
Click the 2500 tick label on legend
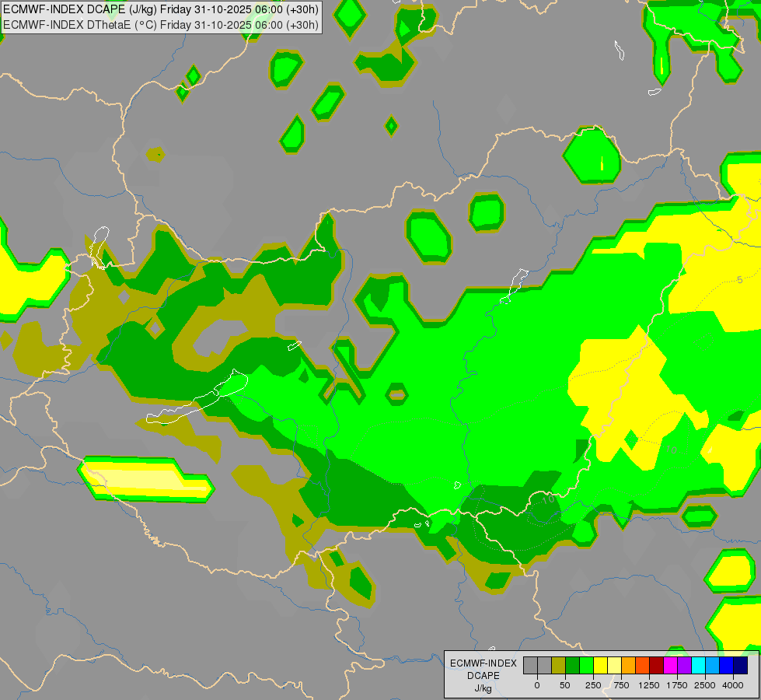point(705,685)
